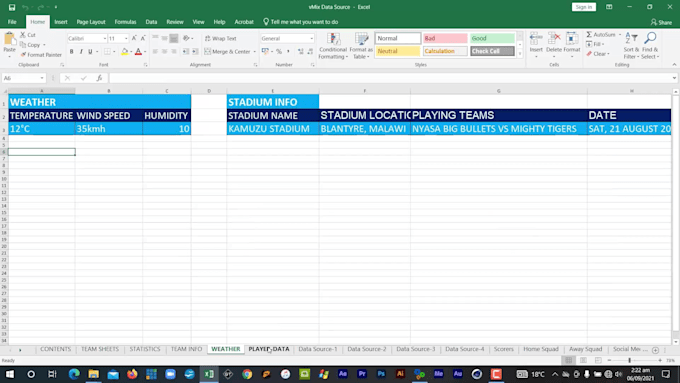
Task: Click the Increase Font Size icon
Action: click(134, 38)
